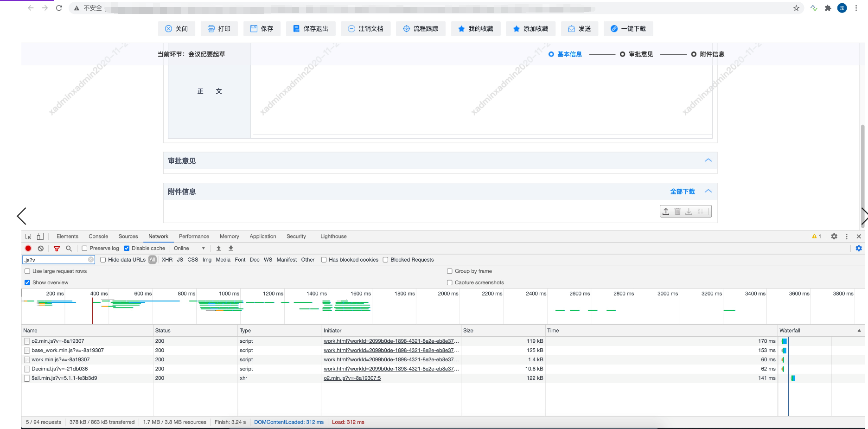Screen dimensions: 868x429
Task: Uncheck Show overview
Action: 27,282
